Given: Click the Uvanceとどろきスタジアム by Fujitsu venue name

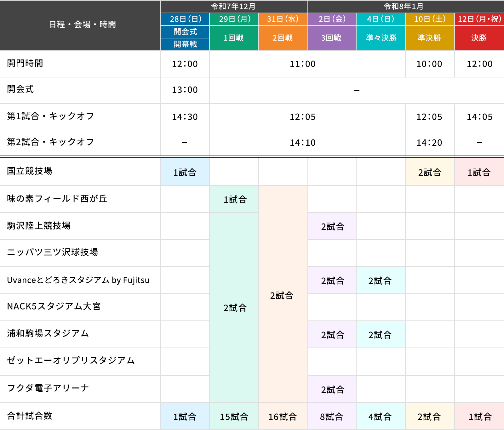Looking at the screenshot, I should [78, 280].
